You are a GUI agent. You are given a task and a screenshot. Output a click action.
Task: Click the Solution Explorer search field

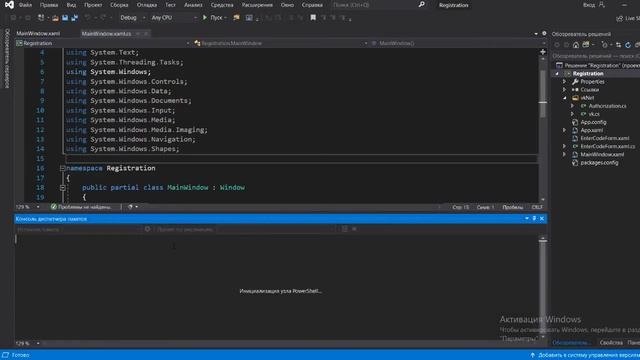[x=596, y=56]
